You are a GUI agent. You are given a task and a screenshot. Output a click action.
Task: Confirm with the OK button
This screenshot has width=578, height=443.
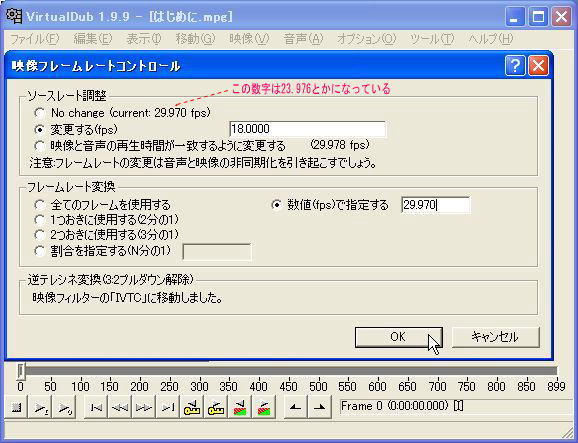398,337
